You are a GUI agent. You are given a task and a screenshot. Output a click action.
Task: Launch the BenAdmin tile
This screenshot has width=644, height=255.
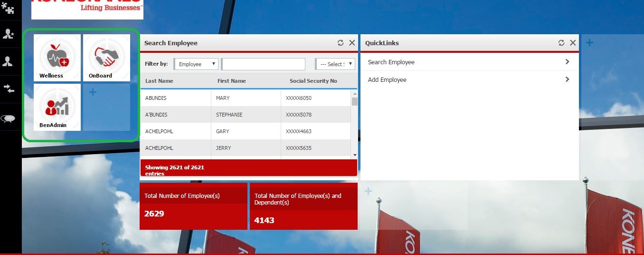point(57,107)
